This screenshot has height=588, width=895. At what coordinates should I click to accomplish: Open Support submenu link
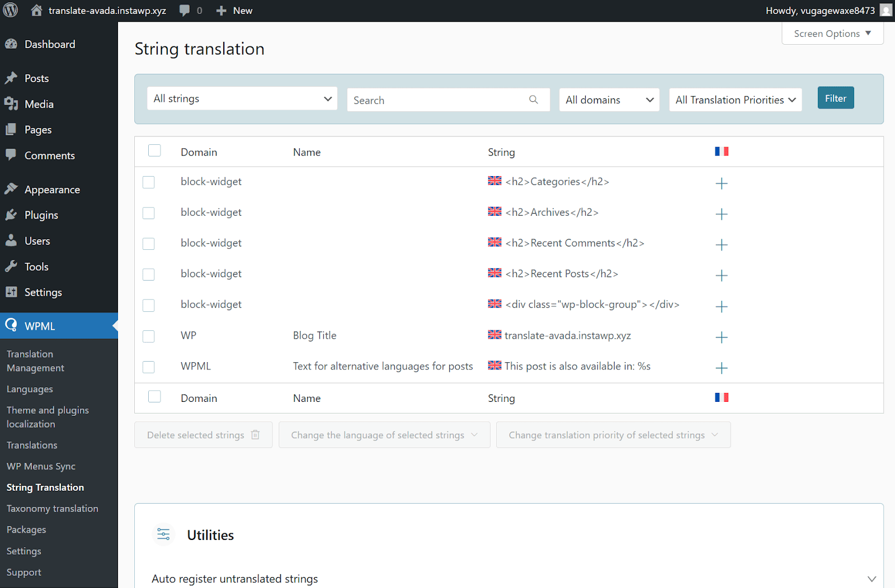(x=23, y=572)
